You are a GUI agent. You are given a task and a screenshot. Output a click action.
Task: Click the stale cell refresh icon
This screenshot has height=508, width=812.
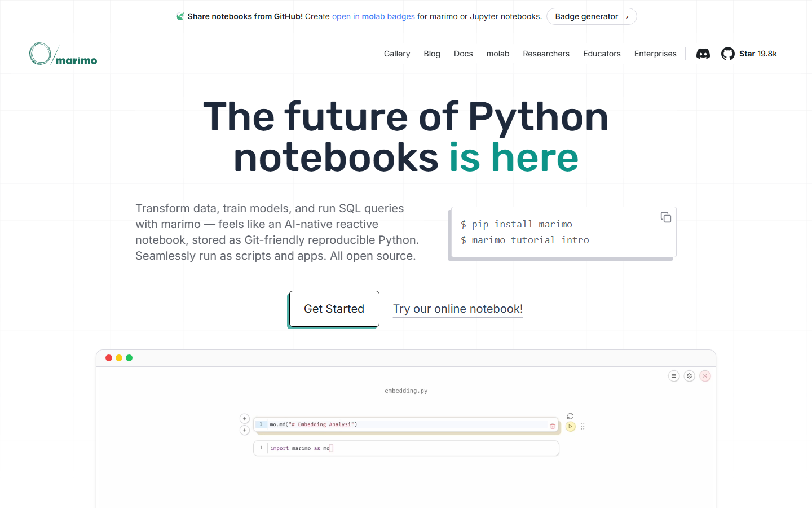(x=570, y=415)
